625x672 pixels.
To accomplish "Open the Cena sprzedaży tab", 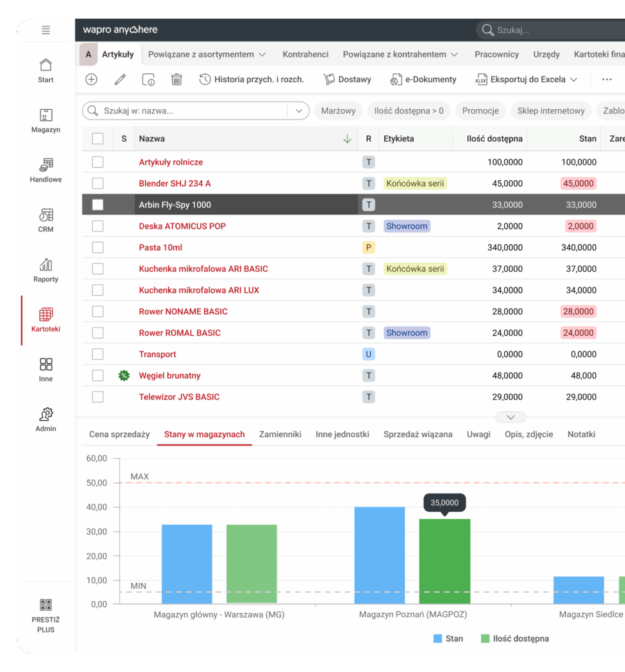I will 119,434.
